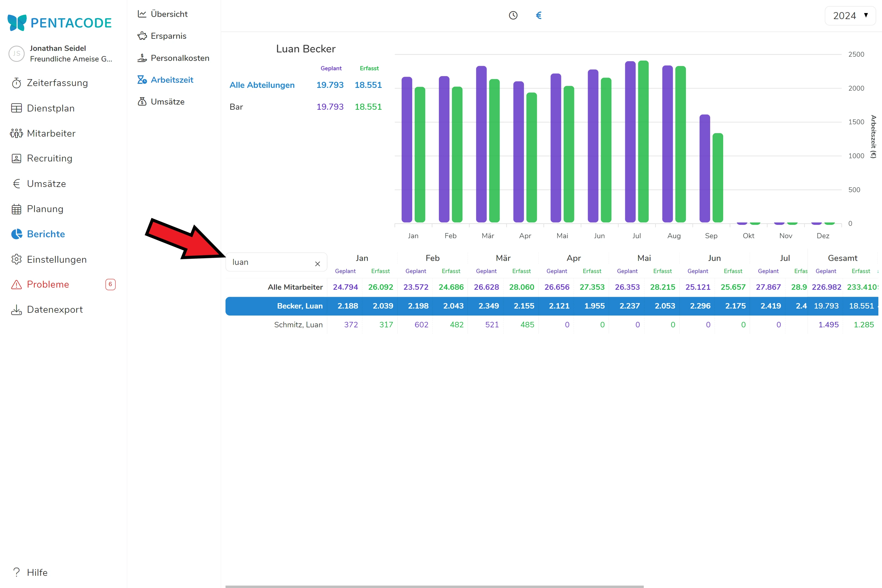This screenshot has width=882, height=588.
Task: Open the 2024 year dropdown
Action: [850, 16]
